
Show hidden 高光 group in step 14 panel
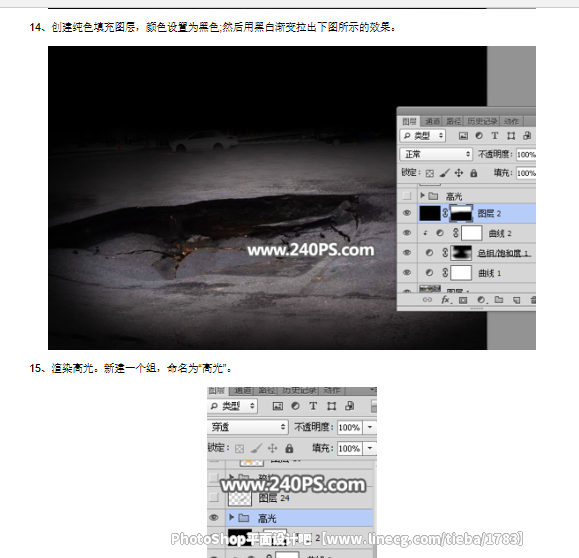tap(407, 196)
